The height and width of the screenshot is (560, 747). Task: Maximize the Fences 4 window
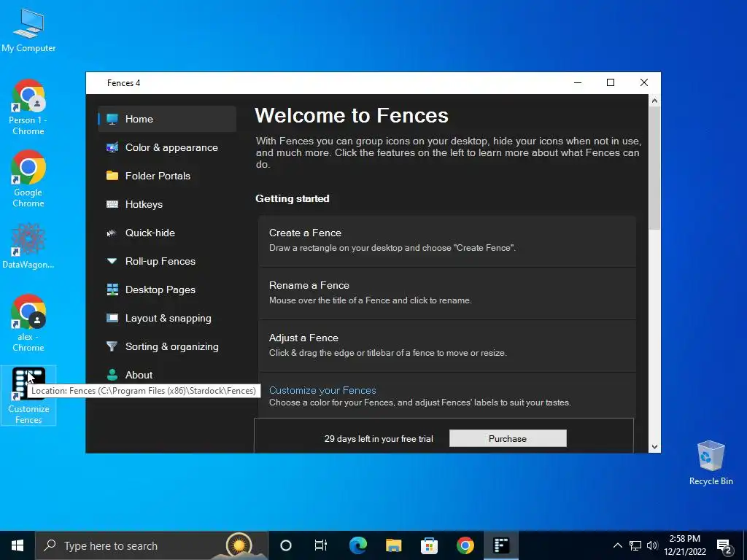pyautogui.click(x=611, y=83)
